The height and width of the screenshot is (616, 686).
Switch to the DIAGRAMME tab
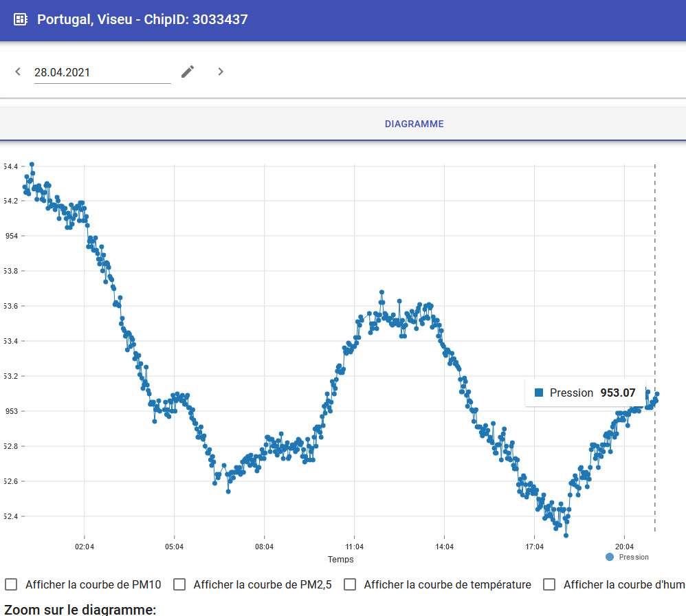click(x=414, y=124)
